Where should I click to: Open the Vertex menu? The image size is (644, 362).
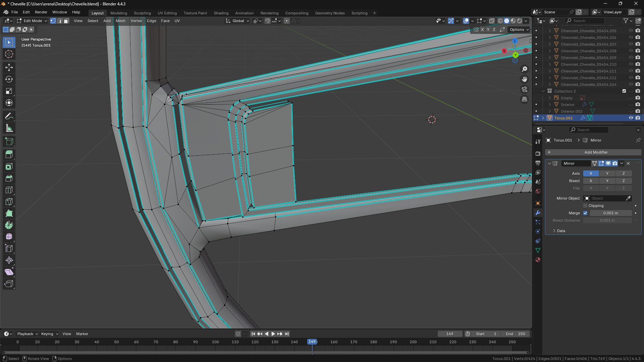click(136, 21)
